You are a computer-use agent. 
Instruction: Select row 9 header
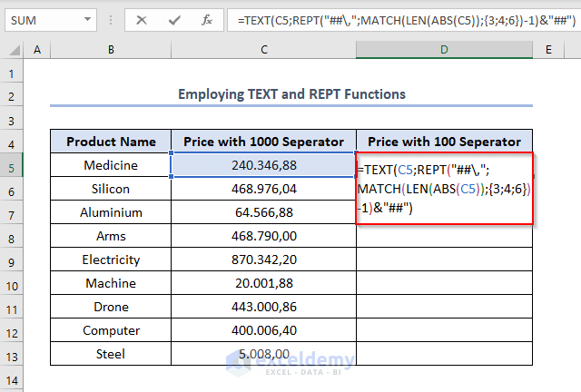pos(13,260)
